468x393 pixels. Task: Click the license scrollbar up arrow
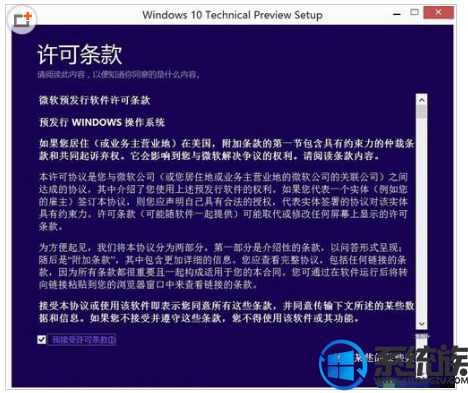(422, 100)
